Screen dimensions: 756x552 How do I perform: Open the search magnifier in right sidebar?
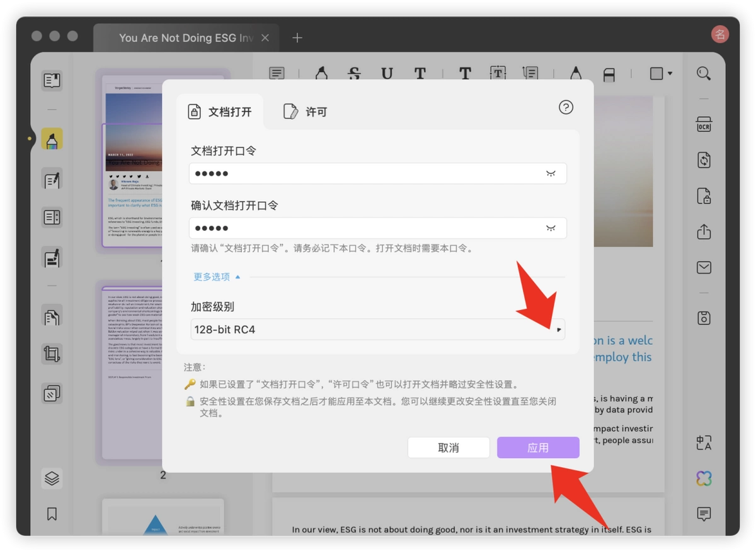click(x=704, y=74)
